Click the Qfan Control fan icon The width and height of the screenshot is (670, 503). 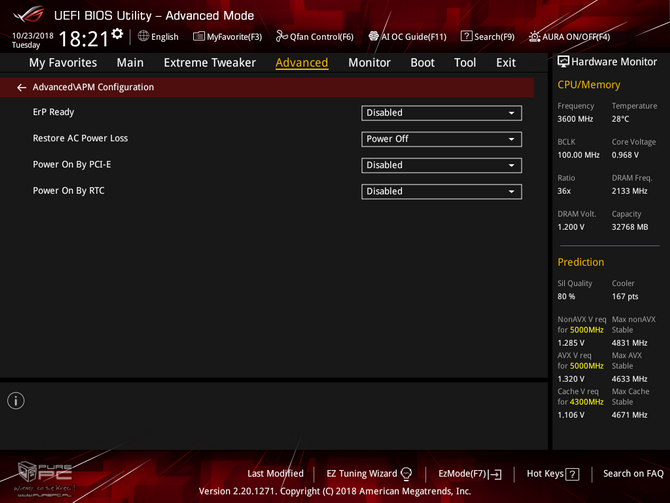[282, 36]
